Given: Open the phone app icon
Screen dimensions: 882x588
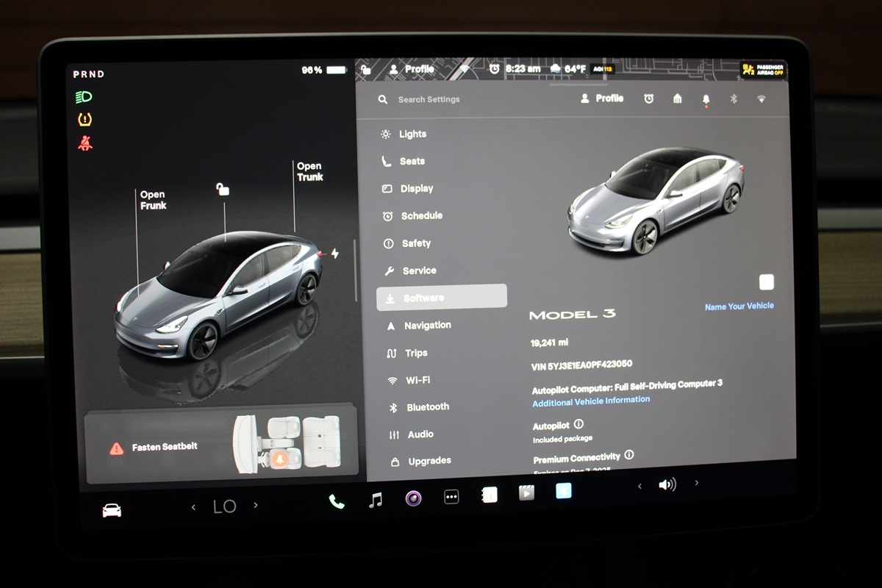Looking at the screenshot, I should coord(337,502).
